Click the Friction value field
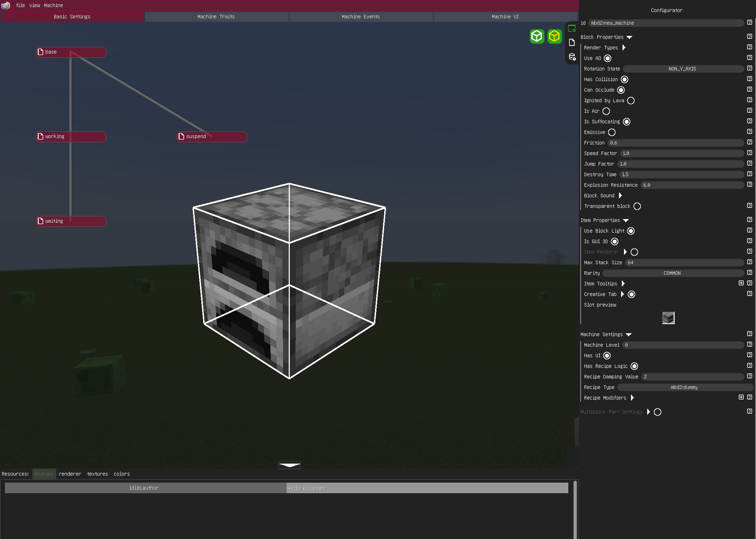The height and width of the screenshot is (539, 756). tap(675, 143)
